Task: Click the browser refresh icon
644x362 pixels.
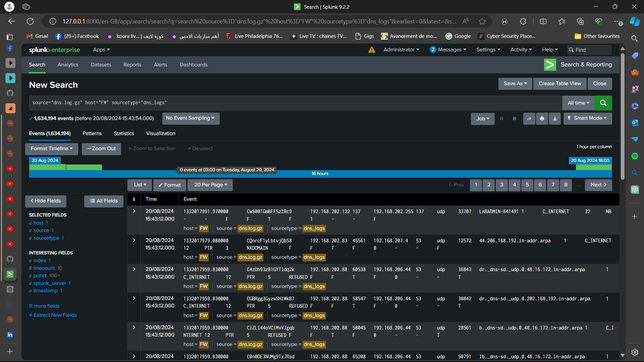Action: point(30,21)
